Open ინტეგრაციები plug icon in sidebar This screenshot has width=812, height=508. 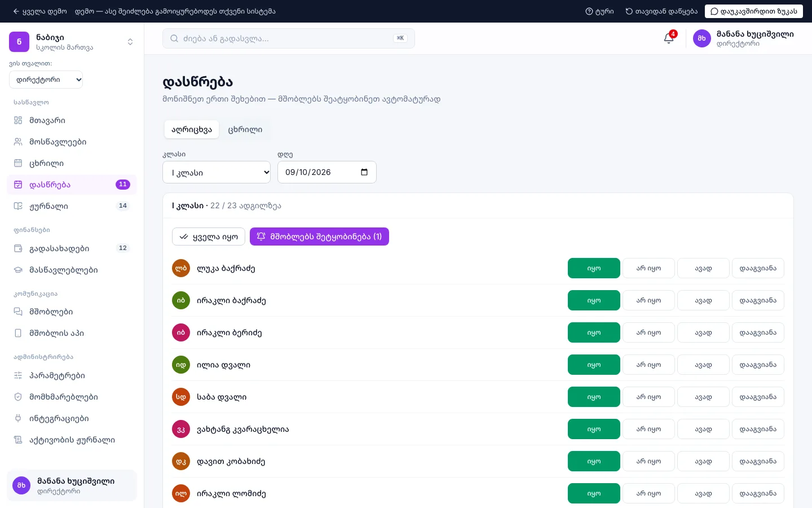(18, 418)
